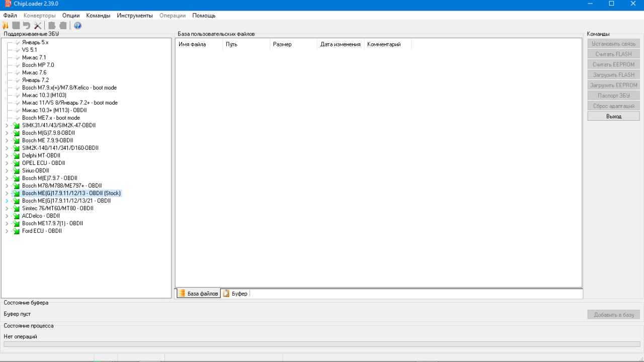Click the open folder toolbar icon
Viewport: 644px width, 362px height.
tap(6, 26)
